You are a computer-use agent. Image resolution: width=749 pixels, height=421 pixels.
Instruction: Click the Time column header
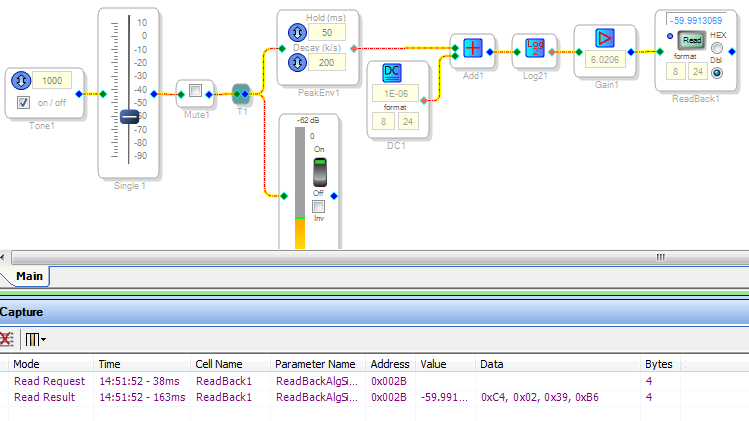tap(142, 364)
